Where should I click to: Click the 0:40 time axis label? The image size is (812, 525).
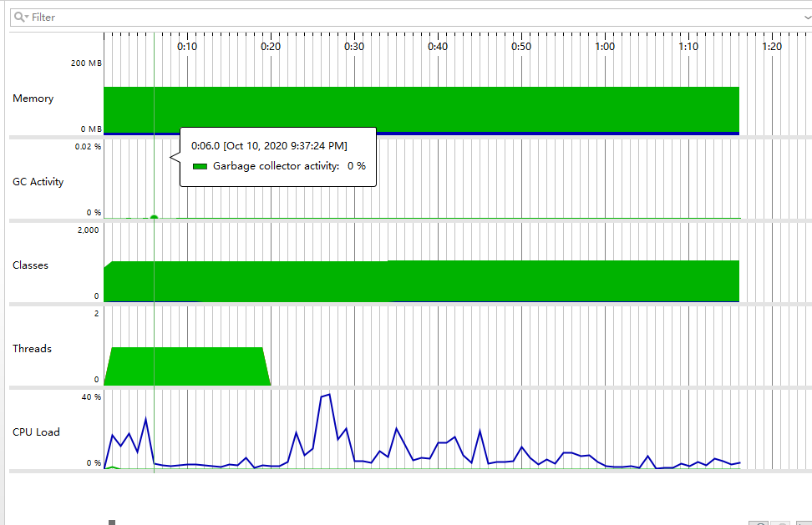(438, 47)
